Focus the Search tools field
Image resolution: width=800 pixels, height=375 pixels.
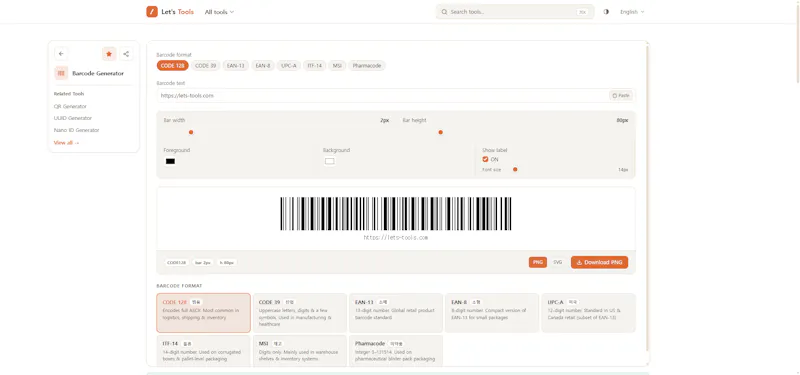pyautogui.click(x=515, y=12)
